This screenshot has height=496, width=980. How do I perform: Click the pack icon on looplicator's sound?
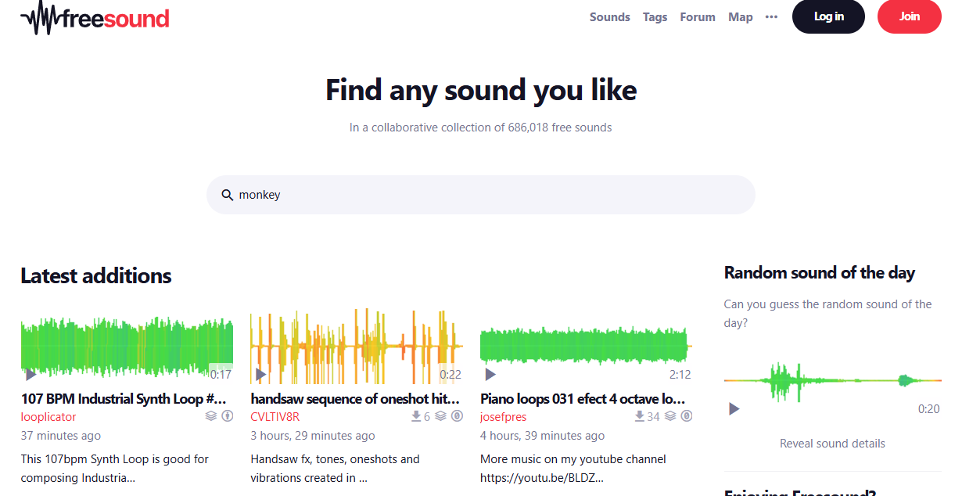tap(211, 416)
